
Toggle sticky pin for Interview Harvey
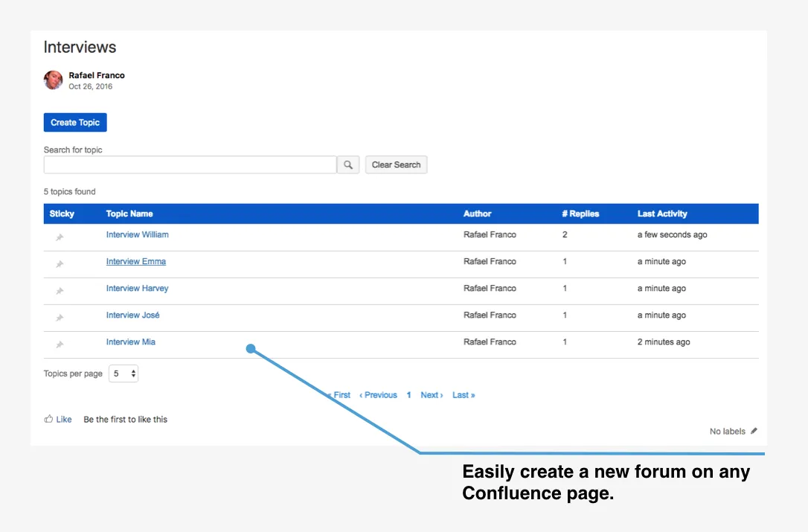coord(60,291)
